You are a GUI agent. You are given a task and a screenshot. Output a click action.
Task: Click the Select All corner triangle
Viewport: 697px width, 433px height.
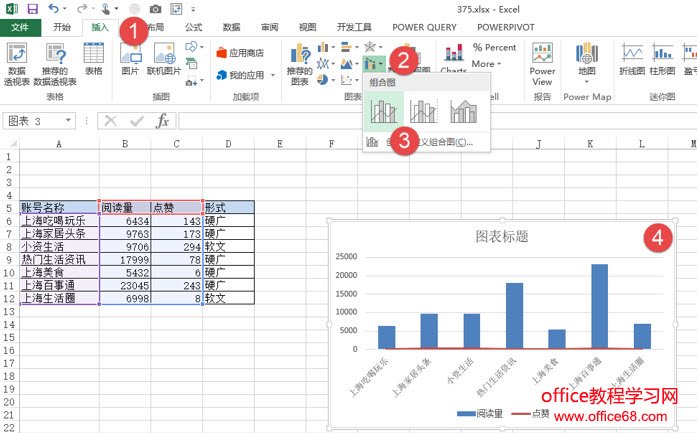click(12, 144)
